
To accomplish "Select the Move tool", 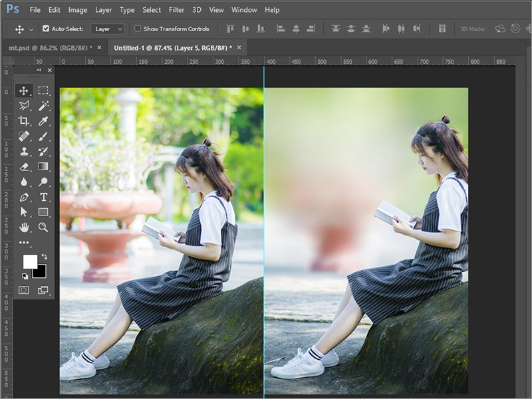I will point(24,89).
